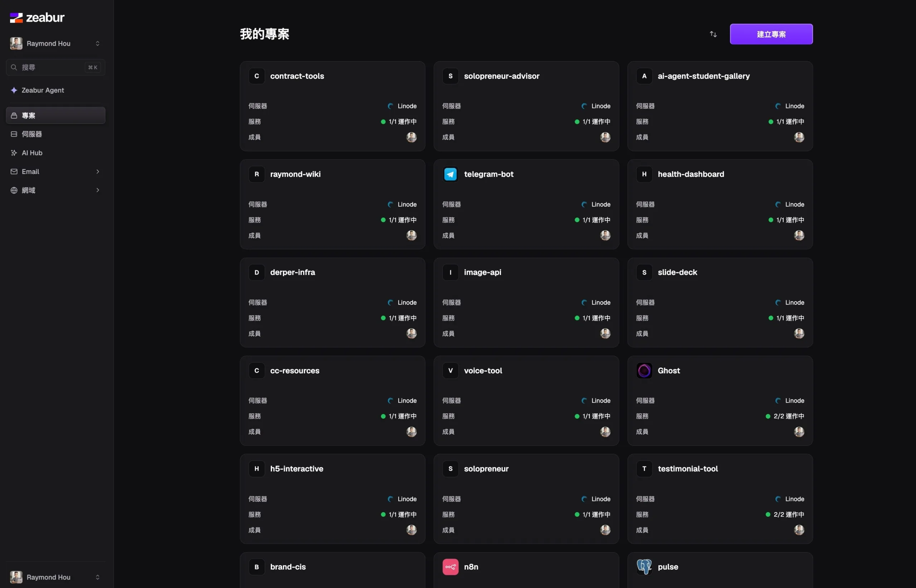Click member avatar on contract-tools card
This screenshot has height=588, width=916.
(411, 137)
